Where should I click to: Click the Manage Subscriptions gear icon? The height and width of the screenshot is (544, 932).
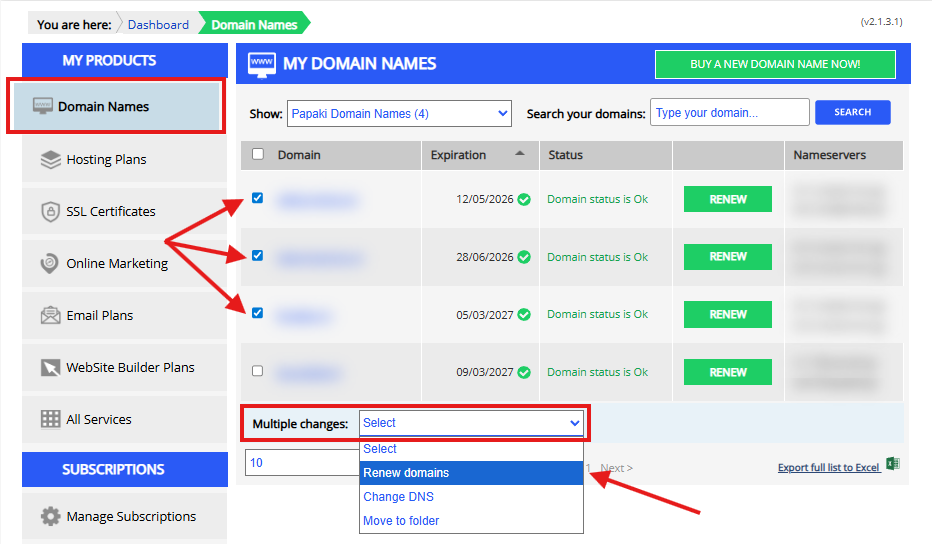(51, 517)
